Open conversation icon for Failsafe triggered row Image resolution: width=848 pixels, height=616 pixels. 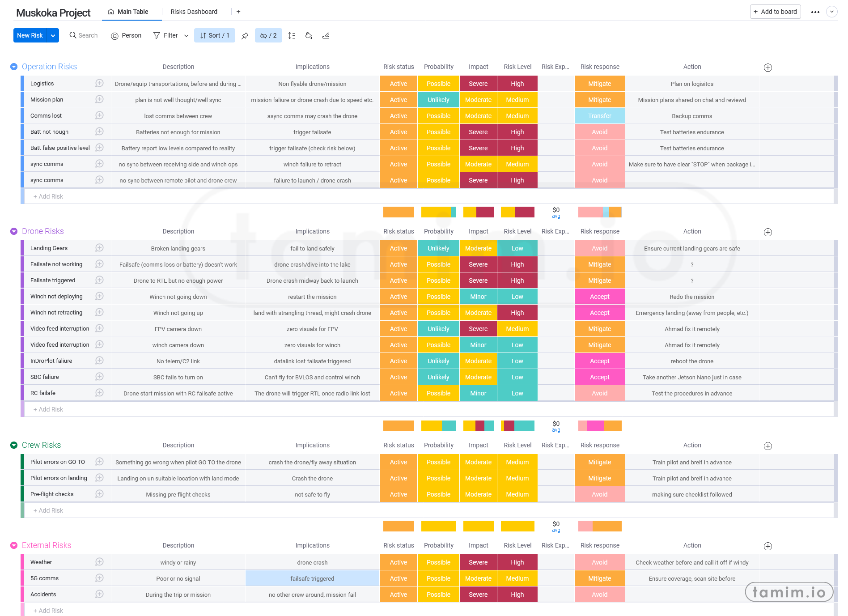tap(99, 280)
